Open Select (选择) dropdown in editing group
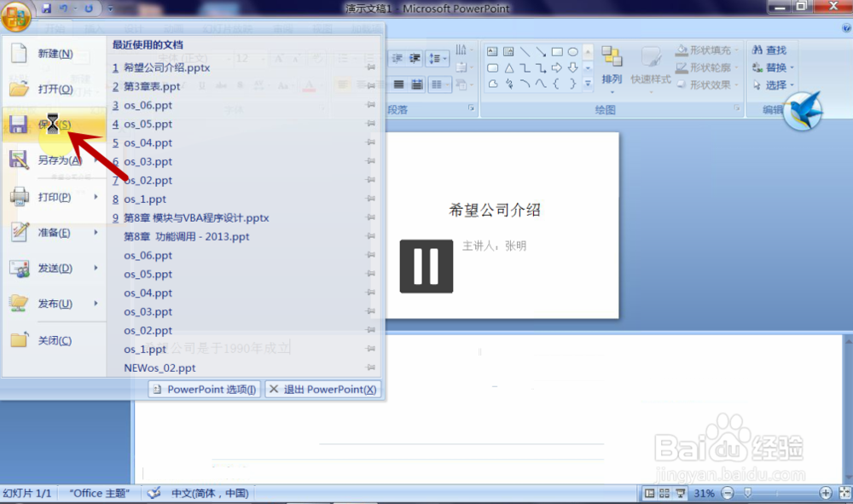This screenshot has width=853, height=504. [773, 84]
